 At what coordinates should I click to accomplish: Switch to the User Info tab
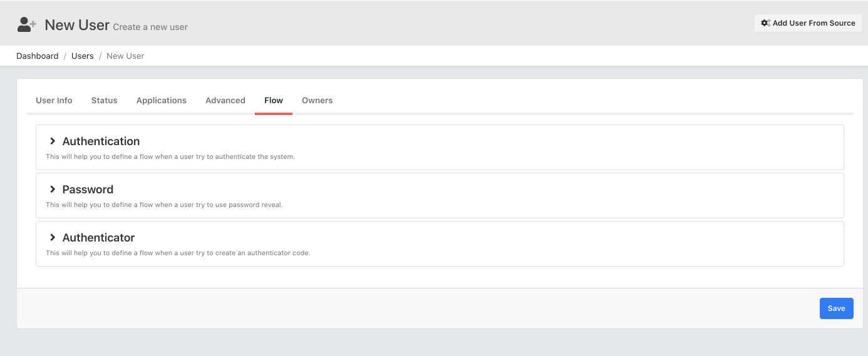(x=54, y=100)
